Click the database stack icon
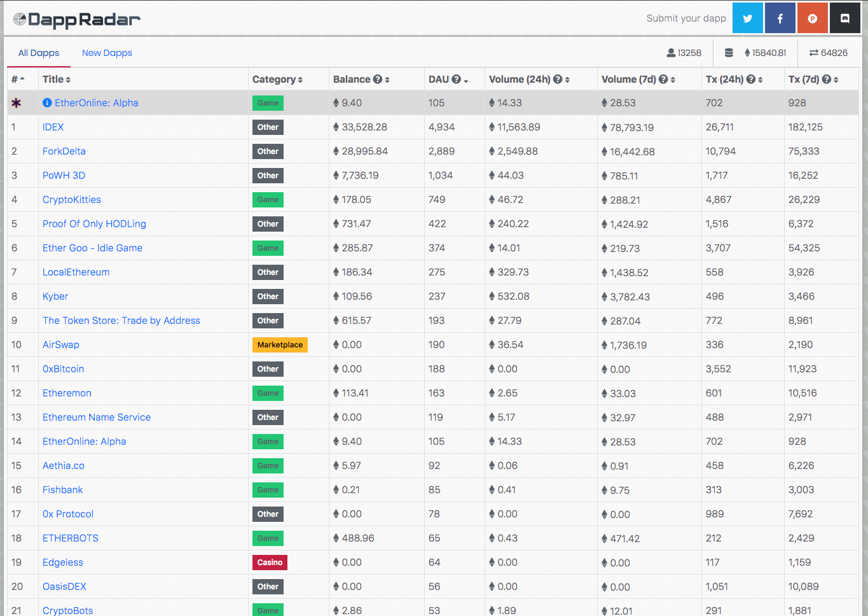868x616 pixels. 729,53
